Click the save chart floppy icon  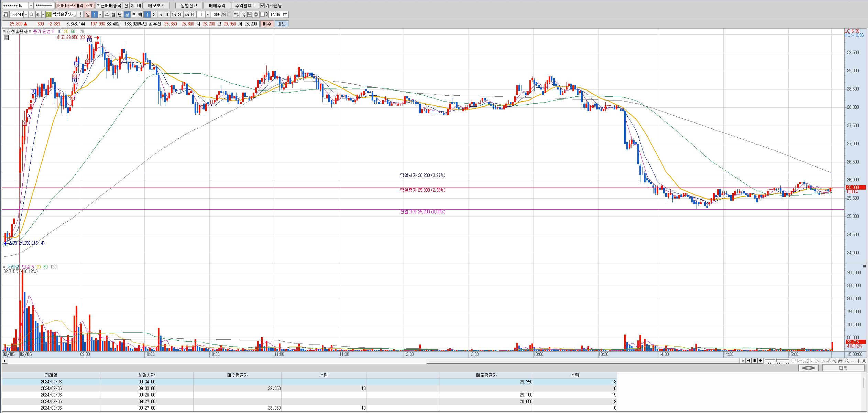point(250,14)
